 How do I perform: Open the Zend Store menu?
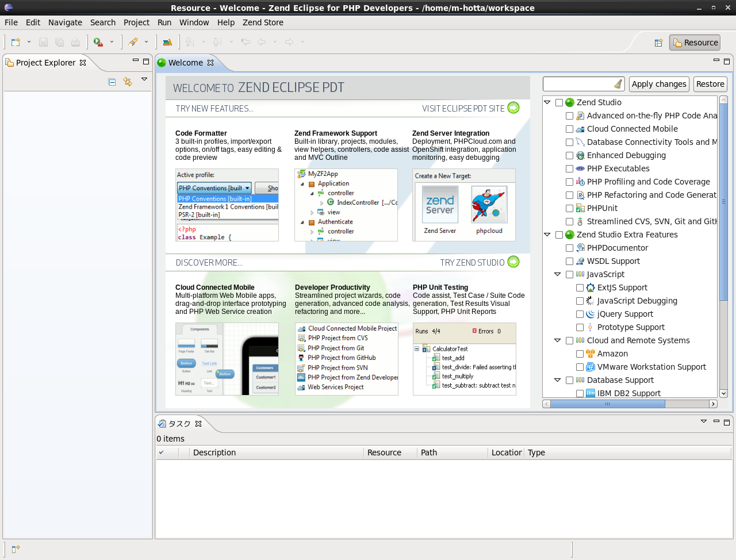pos(263,22)
